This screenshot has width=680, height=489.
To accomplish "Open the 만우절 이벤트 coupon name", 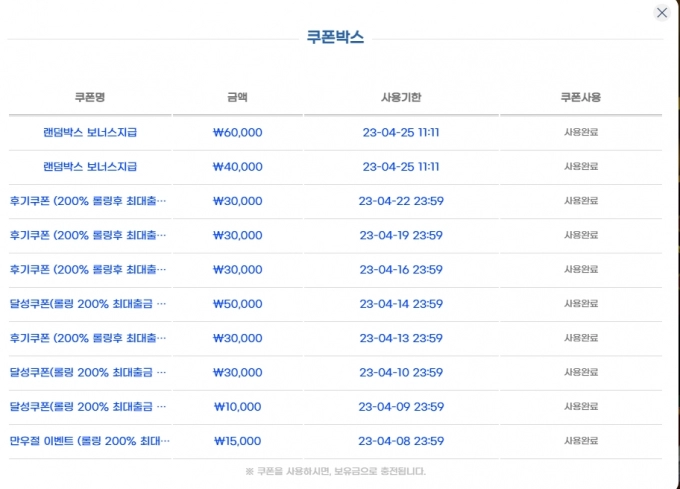I will click(x=89, y=441).
